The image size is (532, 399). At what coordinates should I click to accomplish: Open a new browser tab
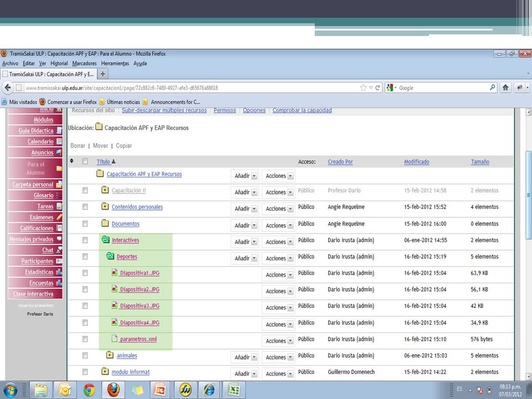coord(103,74)
